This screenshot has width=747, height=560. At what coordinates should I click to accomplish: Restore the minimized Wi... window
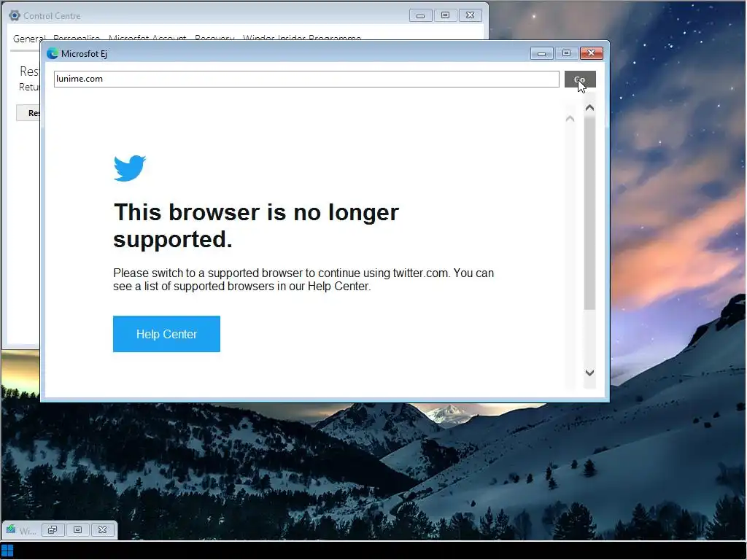[53, 530]
